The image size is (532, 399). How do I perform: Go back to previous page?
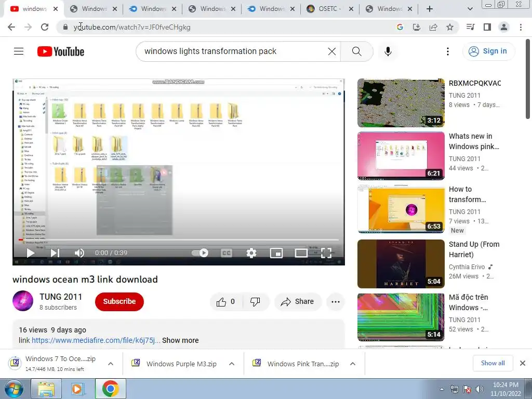click(11, 27)
